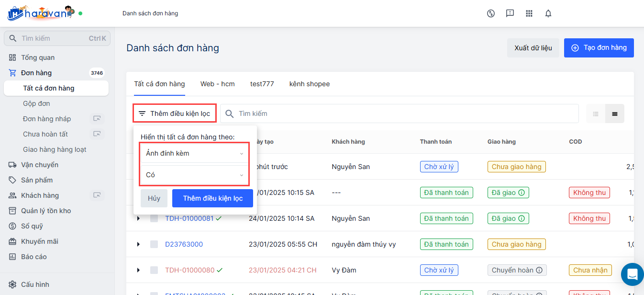Click the info icon on 24/01/2025 10:15 Đã giao
Viewport: 644px width, 295px height.
[x=522, y=193]
